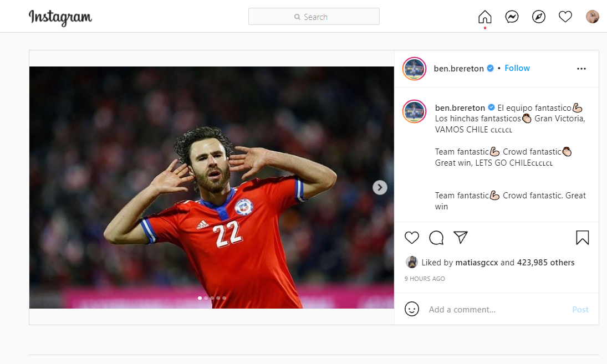Open your profile avatar menu
The width and height of the screenshot is (607, 364).
592,17
